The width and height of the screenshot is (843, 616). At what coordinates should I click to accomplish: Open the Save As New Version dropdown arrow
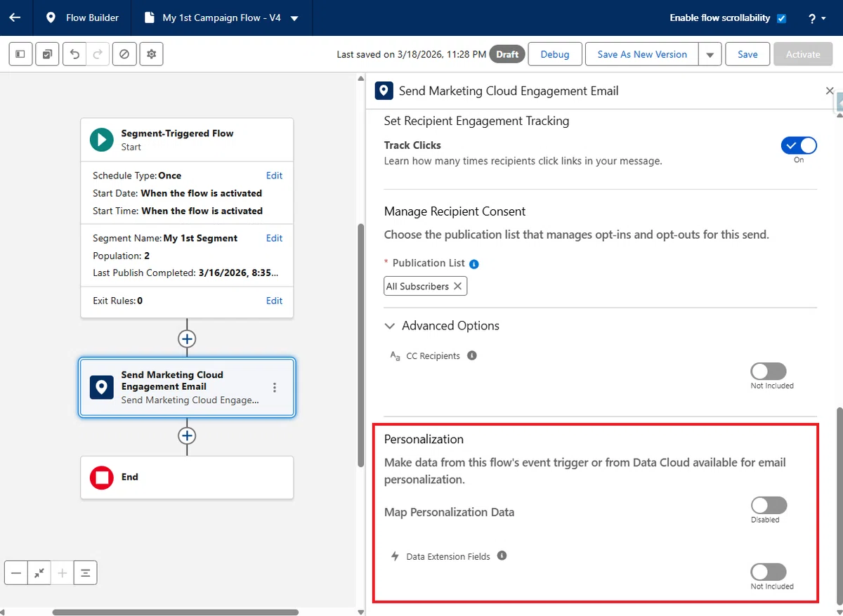pos(710,54)
